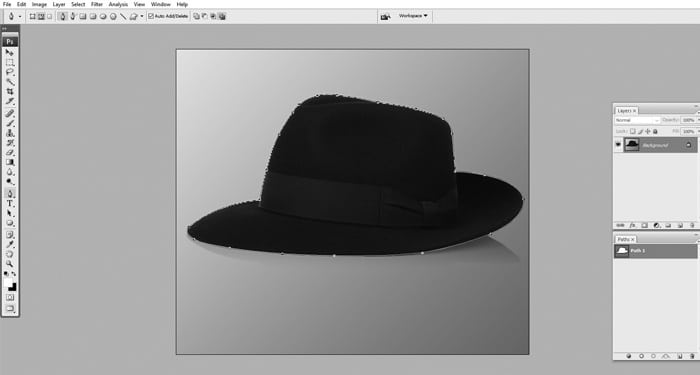700x375 pixels.
Task: Choose Ellipse shape in options bar
Action: [x=103, y=16]
